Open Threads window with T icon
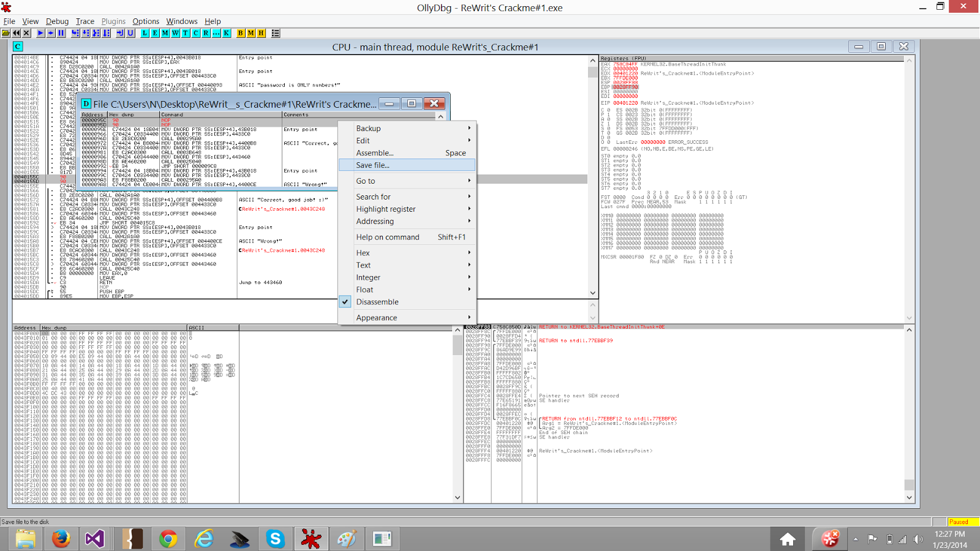This screenshot has height=551, width=980. (186, 33)
